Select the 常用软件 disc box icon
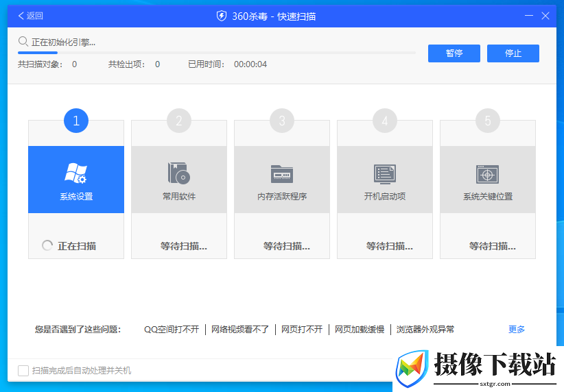 pyautogui.click(x=179, y=173)
